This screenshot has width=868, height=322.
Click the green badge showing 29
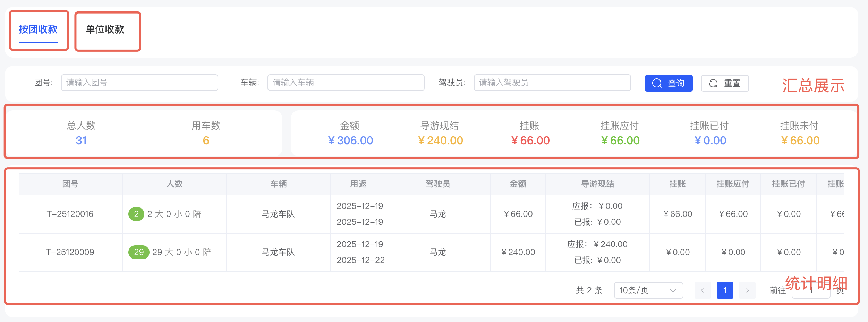(139, 252)
